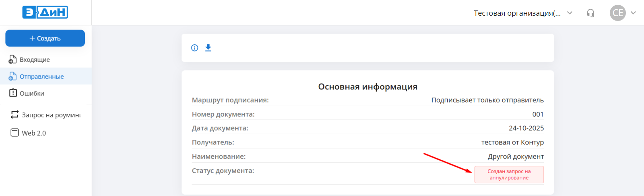The image size is (644, 196).
Task: Go to the 'Ошибки' section
Action: (32, 94)
